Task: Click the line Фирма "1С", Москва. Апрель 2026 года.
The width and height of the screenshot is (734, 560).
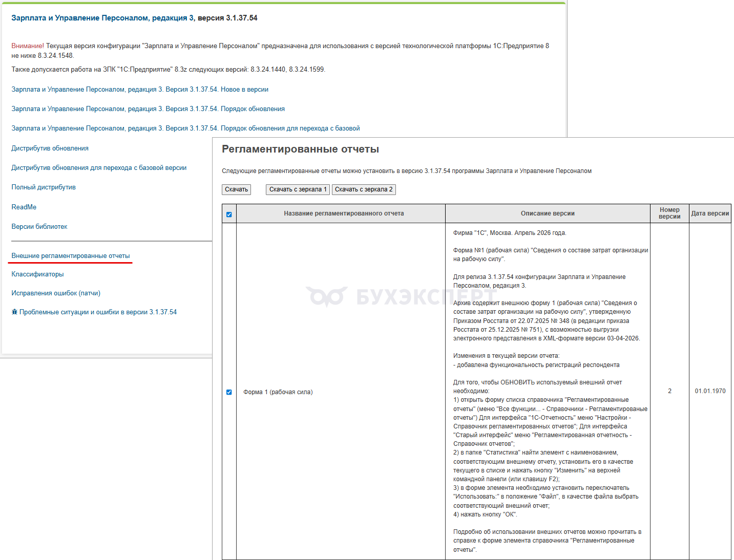Action: 510,233
